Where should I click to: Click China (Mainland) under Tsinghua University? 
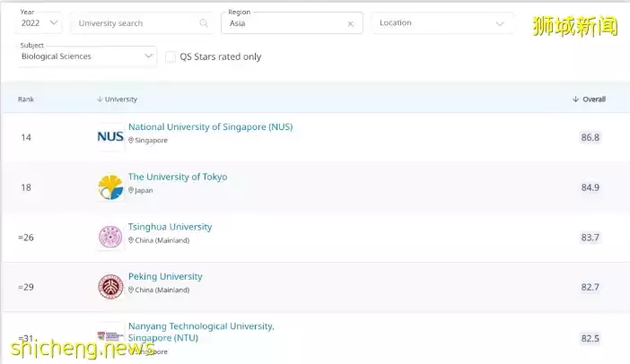(162, 240)
